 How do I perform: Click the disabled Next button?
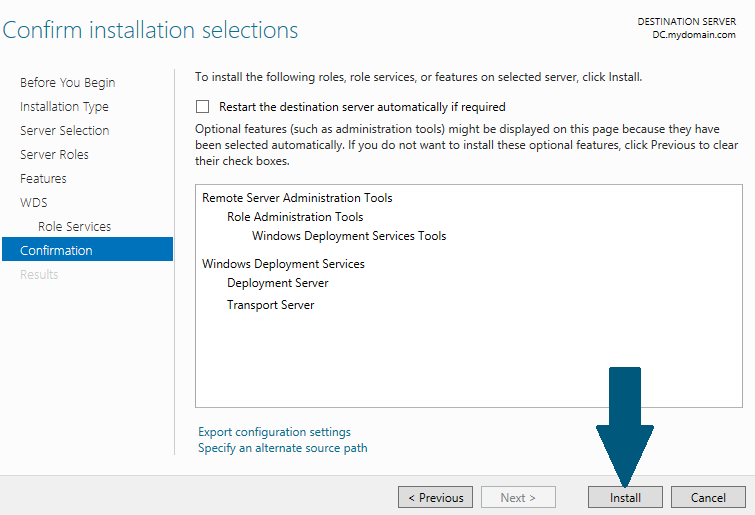tap(518, 497)
